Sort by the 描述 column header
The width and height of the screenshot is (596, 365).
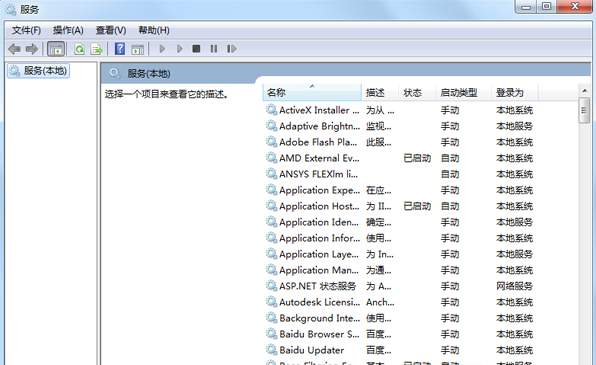coord(380,92)
